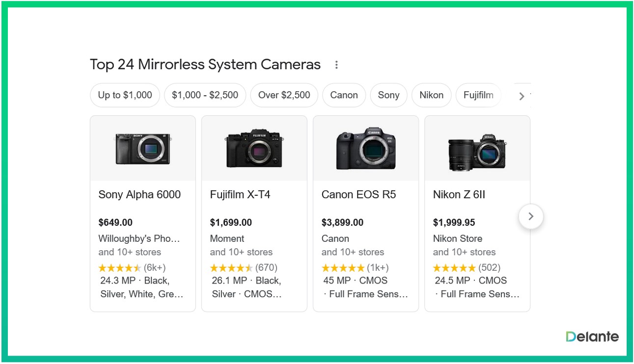
Task: Choose the Canon brand filter chip
Action: pyautogui.click(x=344, y=95)
